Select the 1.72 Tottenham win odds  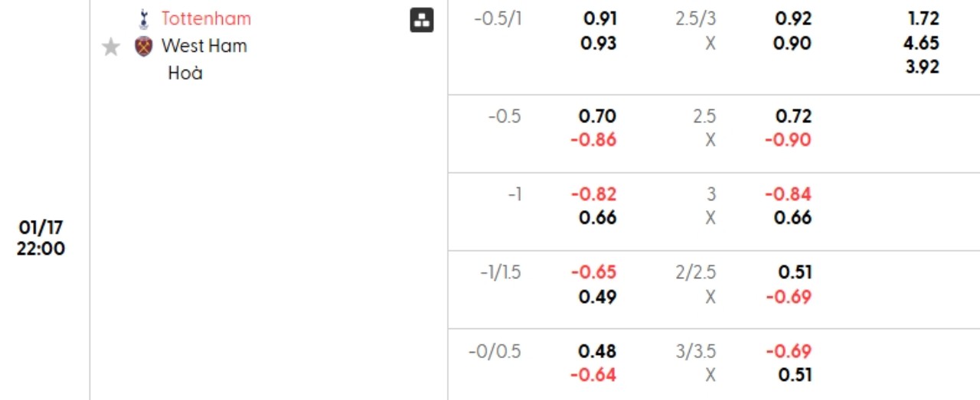(921, 19)
